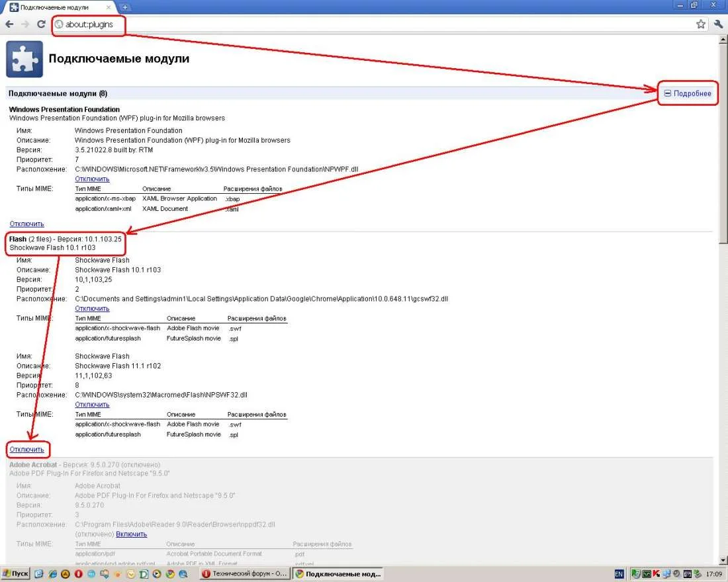Screen dimensions: 728x582
Task: Disable the gcswf32.dll Flash file
Action: (x=92, y=308)
